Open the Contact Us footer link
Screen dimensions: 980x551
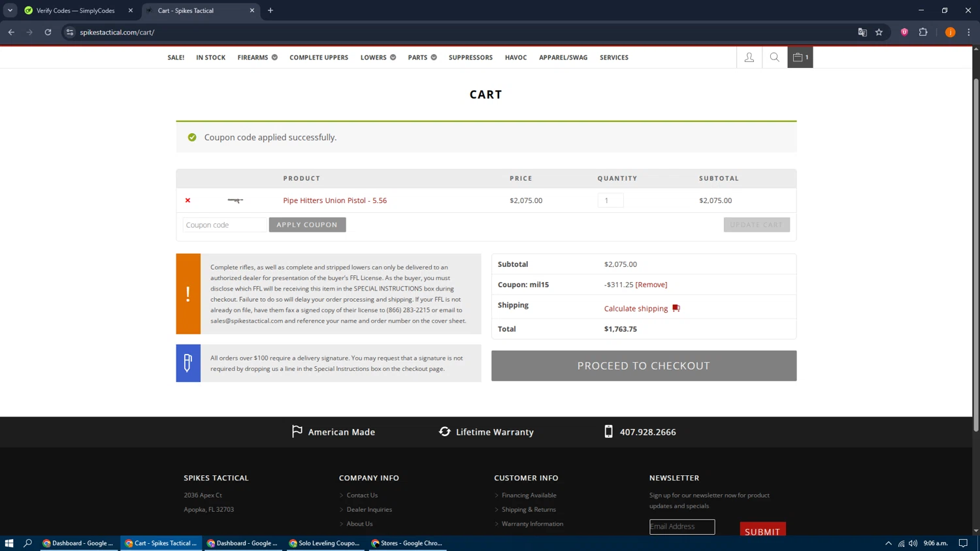(x=362, y=496)
